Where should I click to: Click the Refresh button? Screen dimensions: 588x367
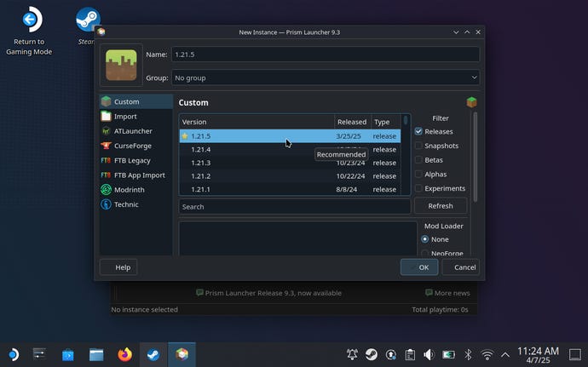point(441,206)
